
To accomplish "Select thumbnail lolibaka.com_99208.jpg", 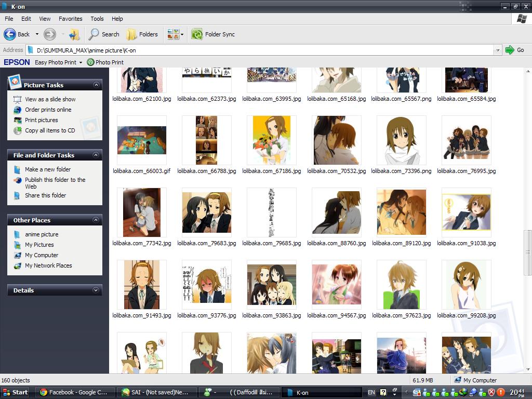I will point(467,285).
